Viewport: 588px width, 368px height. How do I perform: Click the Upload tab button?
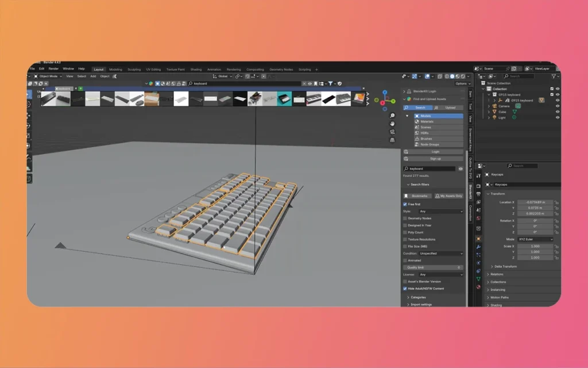(448, 108)
